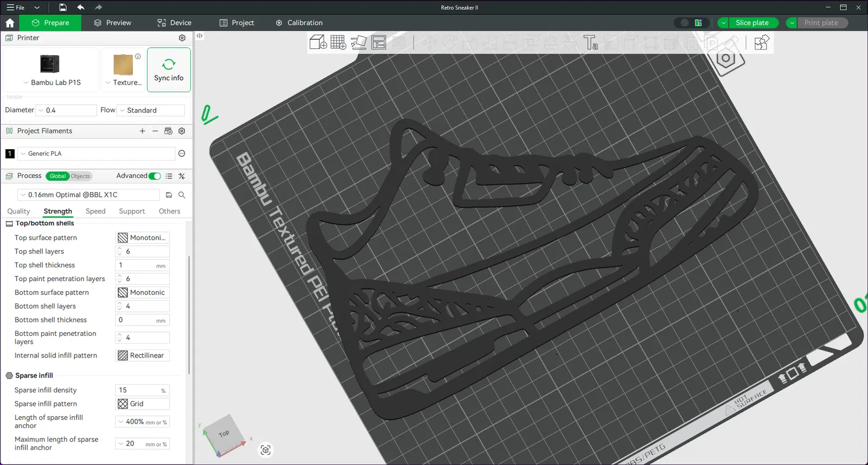This screenshot has width=868, height=465.
Task: Open the Textured plate type dropdown
Action: pos(124,82)
